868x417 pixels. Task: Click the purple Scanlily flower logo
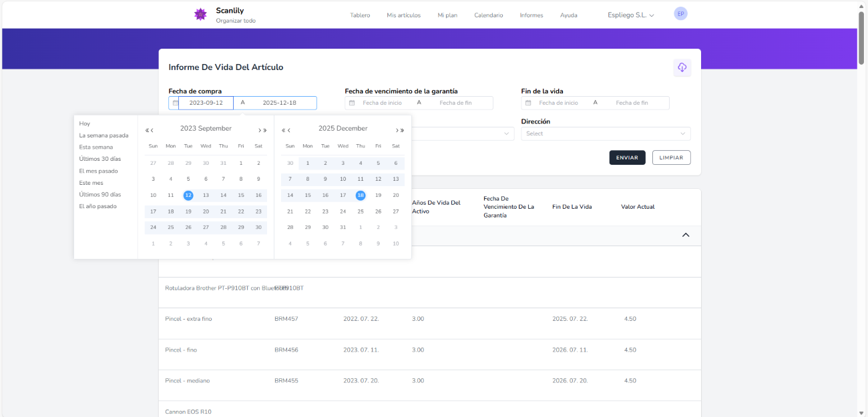(200, 14)
